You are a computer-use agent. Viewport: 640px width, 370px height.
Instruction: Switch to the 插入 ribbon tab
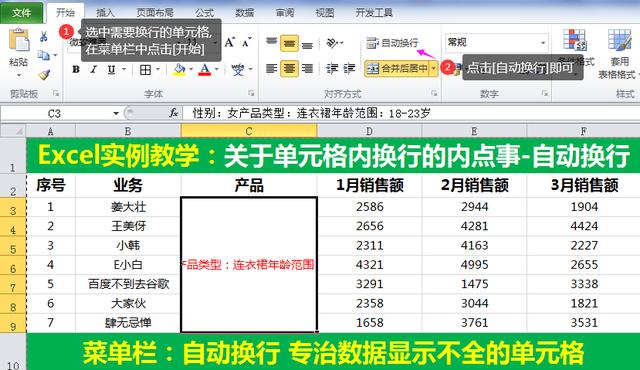tap(105, 13)
